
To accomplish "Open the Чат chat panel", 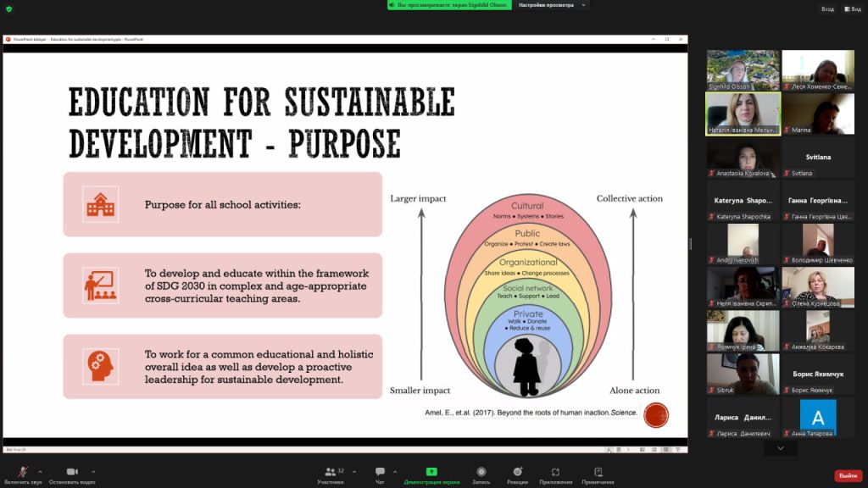I will [380, 474].
